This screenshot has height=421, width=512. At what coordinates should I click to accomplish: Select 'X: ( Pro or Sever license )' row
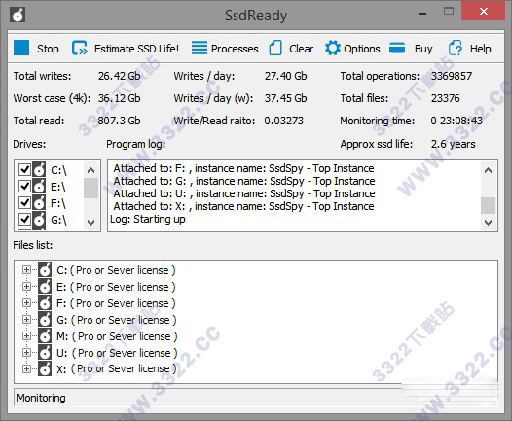(x=116, y=369)
